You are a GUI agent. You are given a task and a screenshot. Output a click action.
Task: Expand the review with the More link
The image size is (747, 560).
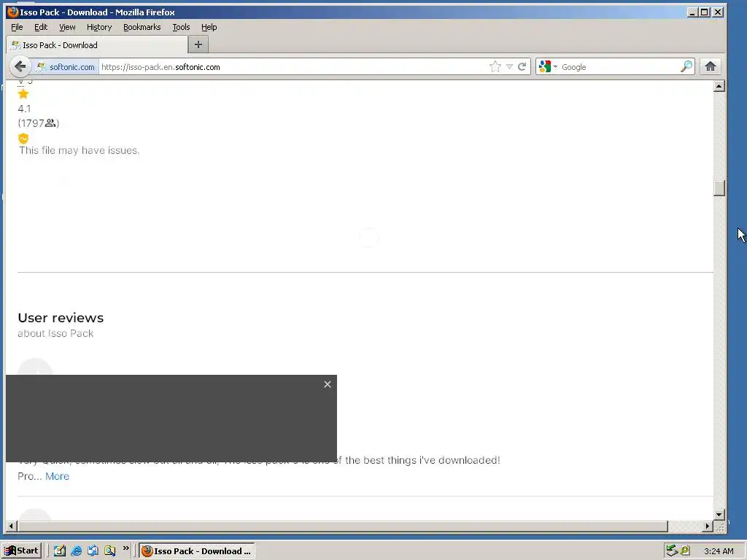(x=57, y=476)
